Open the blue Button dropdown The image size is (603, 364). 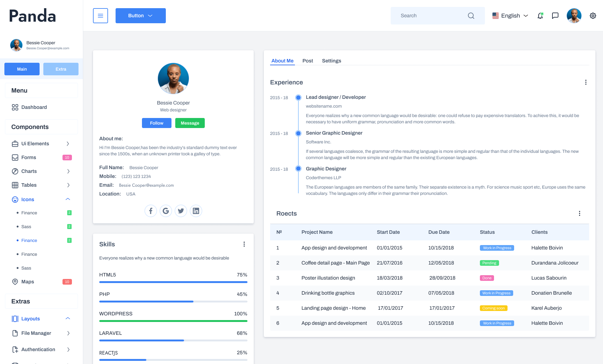(140, 16)
